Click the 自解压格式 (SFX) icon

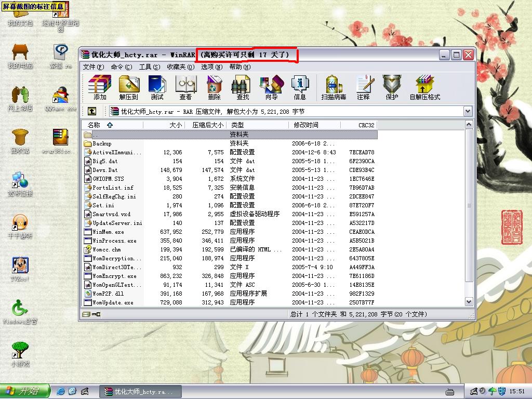pyautogui.click(x=424, y=87)
